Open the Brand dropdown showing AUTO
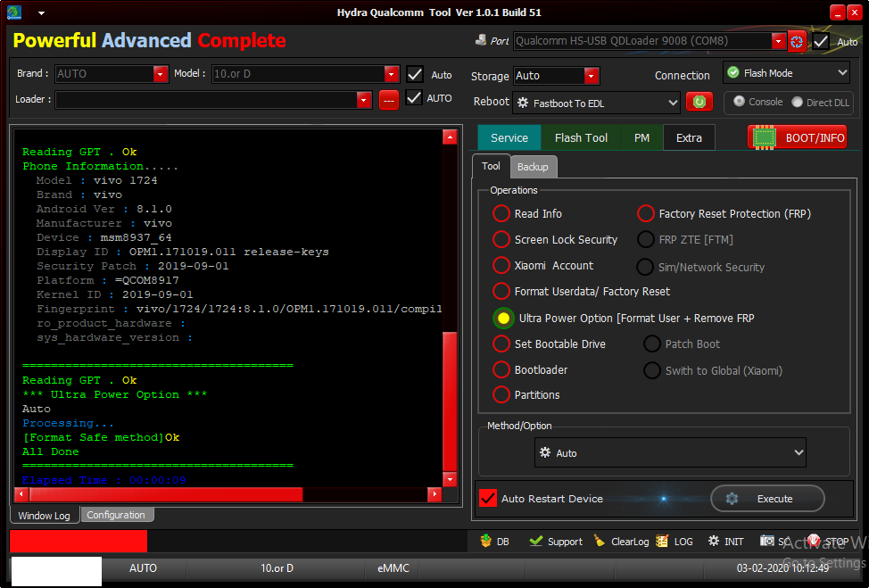This screenshot has height=588, width=869. tap(112, 74)
